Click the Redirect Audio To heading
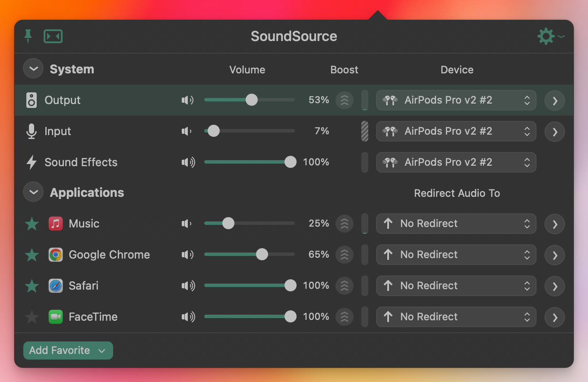 [x=457, y=193]
